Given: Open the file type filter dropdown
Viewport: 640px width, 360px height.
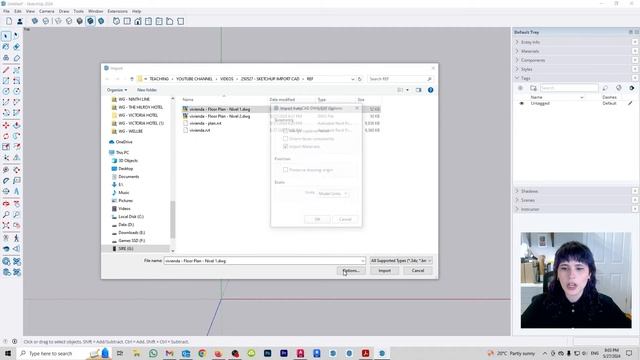Looking at the screenshot, I should click(401, 260).
